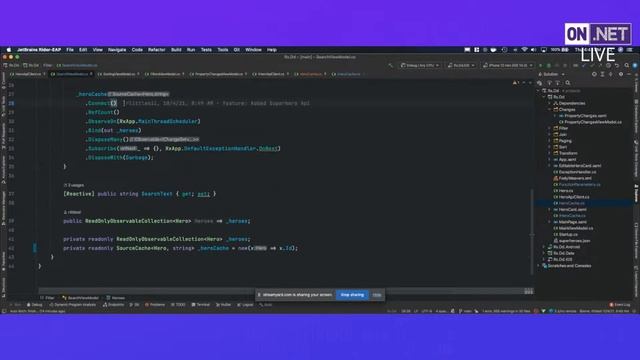Screen dimensions: 640x360
Task: Open the TODO tool window
Action: click(x=178, y=305)
